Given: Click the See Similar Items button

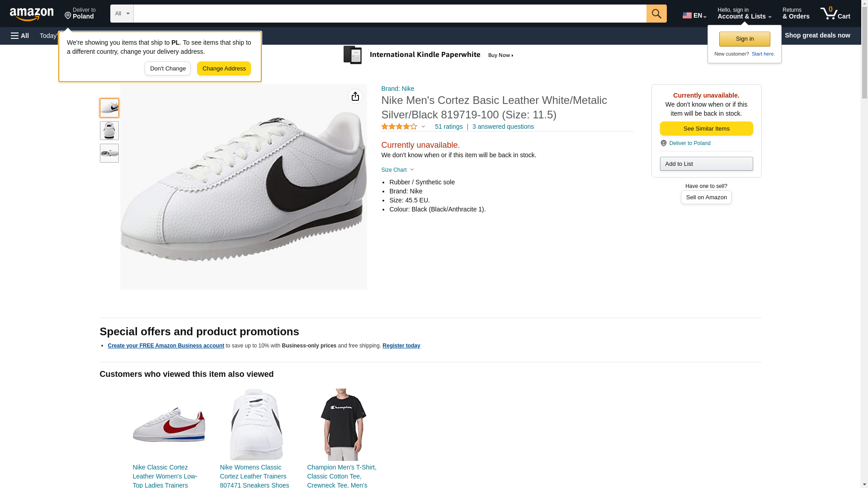Looking at the screenshot, I should pos(706,129).
